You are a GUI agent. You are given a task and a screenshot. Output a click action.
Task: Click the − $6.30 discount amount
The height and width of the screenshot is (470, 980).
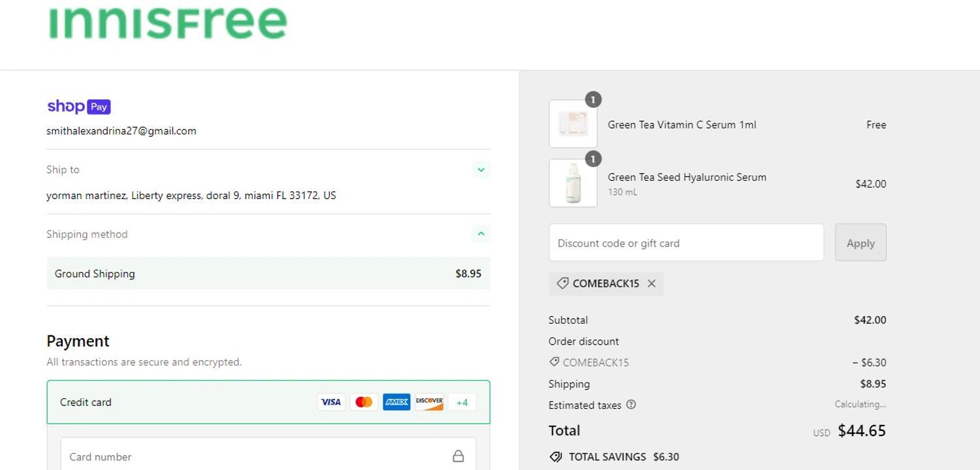pyautogui.click(x=869, y=362)
